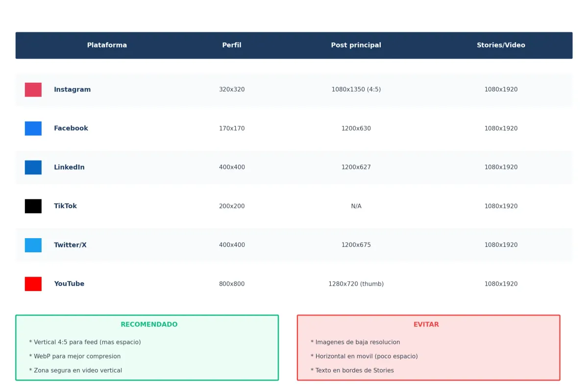588x392 pixels.
Task: Click the blue Facebook color icon
Action: tap(33, 128)
